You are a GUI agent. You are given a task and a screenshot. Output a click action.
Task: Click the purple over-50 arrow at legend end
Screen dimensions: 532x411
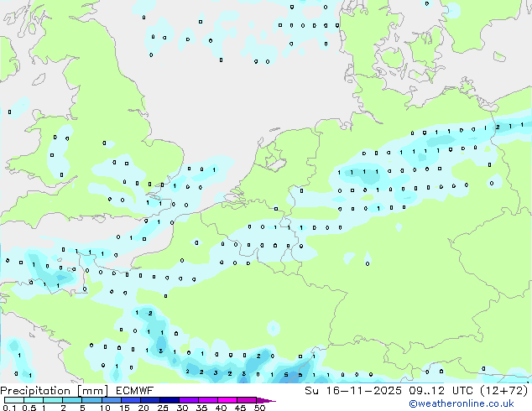pyautogui.click(x=266, y=401)
